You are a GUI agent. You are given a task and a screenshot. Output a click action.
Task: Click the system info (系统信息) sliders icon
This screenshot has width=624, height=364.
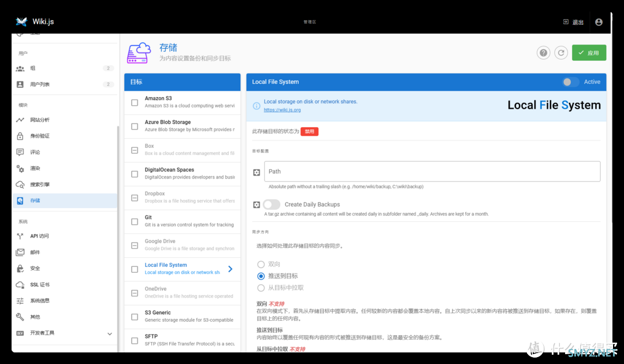pyautogui.click(x=20, y=301)
